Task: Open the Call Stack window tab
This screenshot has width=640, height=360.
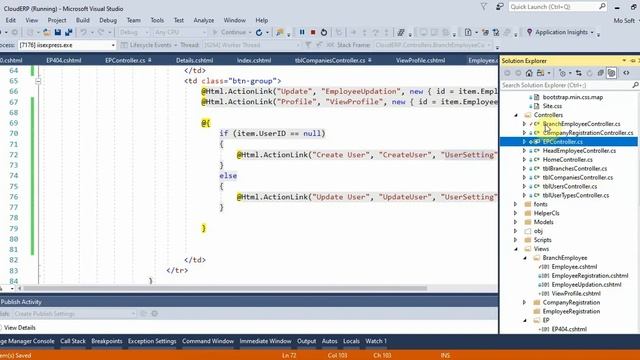Action: click(x=73, y=341)
